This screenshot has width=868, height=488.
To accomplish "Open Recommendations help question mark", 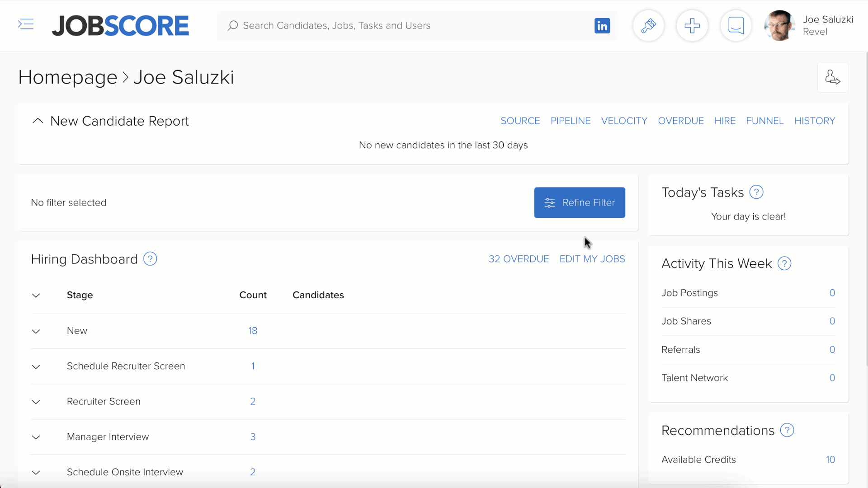I will pos(787,431).
